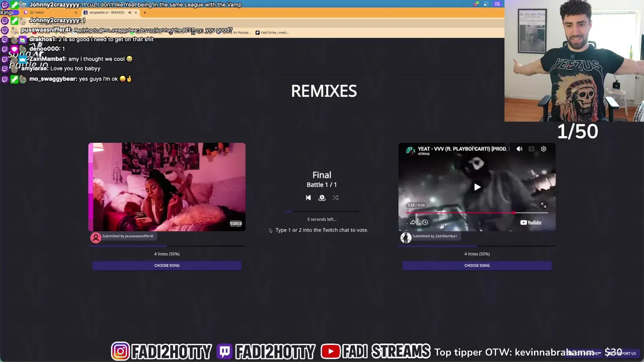Seek on the red YouTube progress bar
Image resolution: width=644 pixels, height=362 pixels.
(477, 213)
